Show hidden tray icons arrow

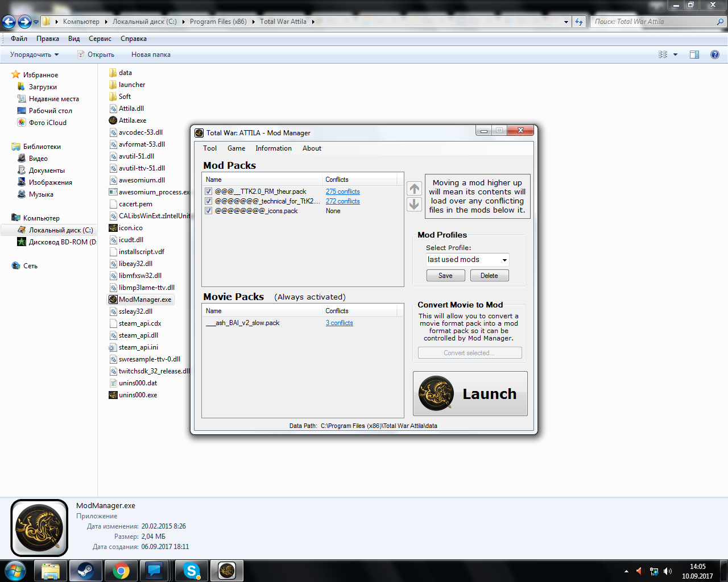click(x=626, y=571)
